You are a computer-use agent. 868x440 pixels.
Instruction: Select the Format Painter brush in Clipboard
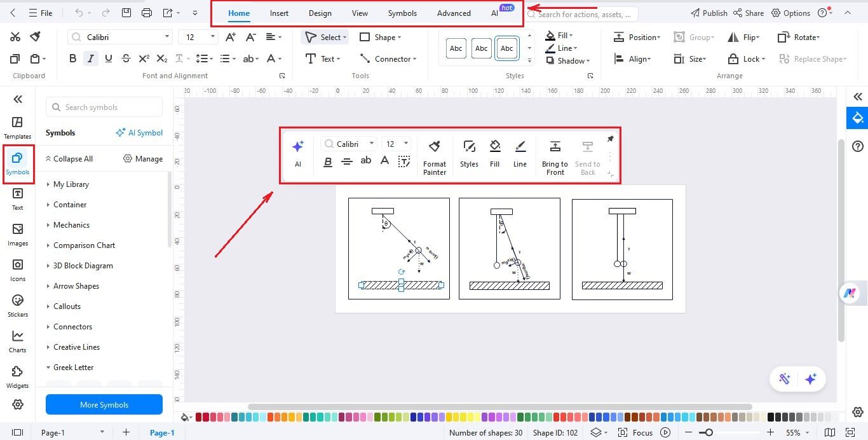click(x=36, y=37)
